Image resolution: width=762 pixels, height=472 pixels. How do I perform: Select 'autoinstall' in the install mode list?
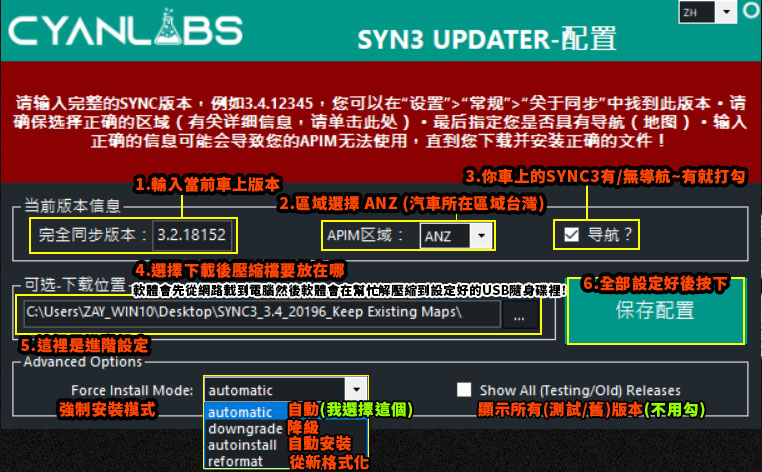point(242,445)
